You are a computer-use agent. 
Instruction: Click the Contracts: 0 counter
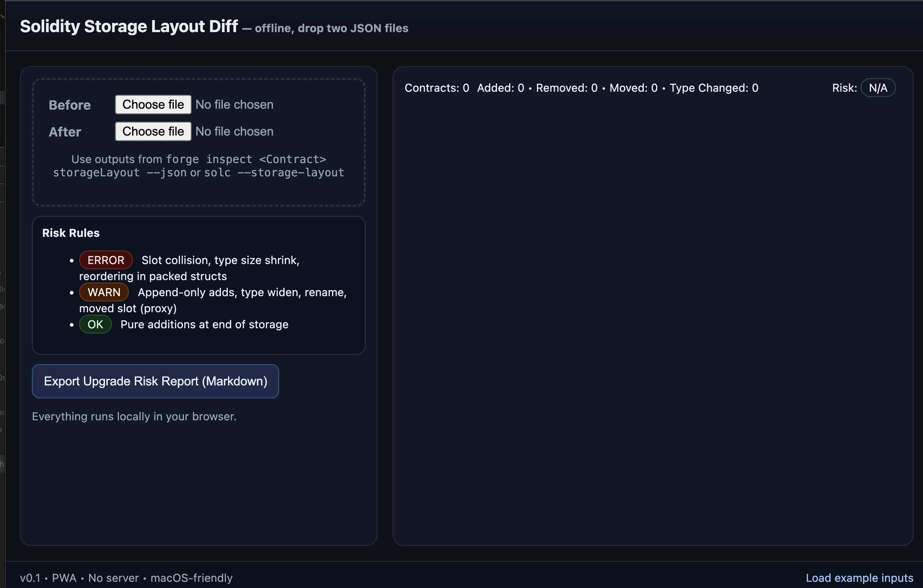[x=436, y=88]
